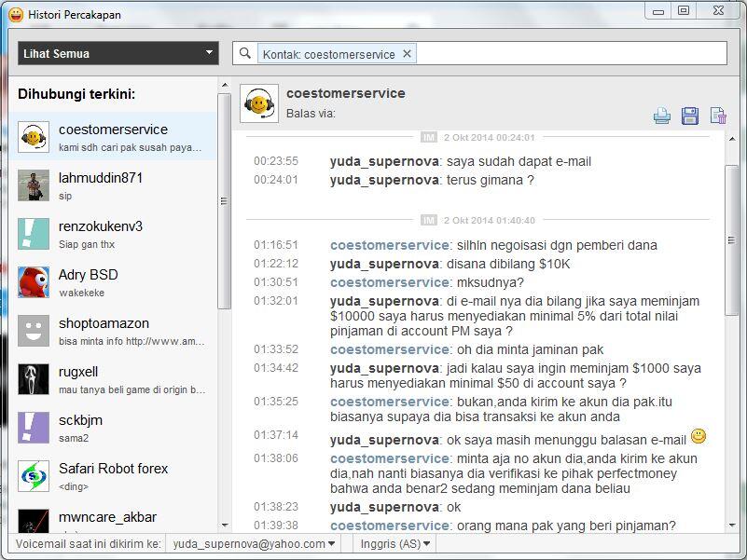Screen dimensions: 747x560
Task: Select shoptoamazon contact entry
Action: 112,330
